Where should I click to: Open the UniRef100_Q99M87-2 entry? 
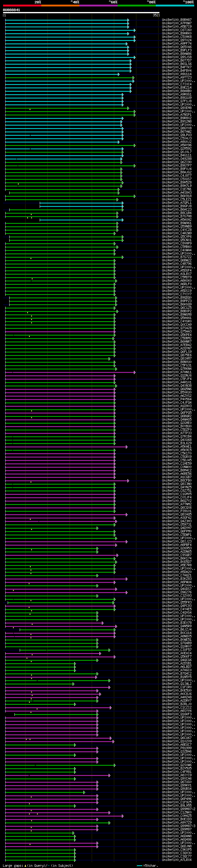coord(179,809)
